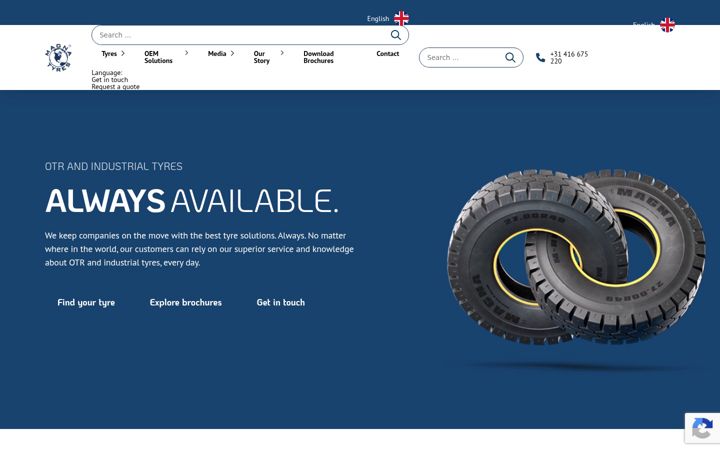Open the Our Story menu item

pos(261,57)
